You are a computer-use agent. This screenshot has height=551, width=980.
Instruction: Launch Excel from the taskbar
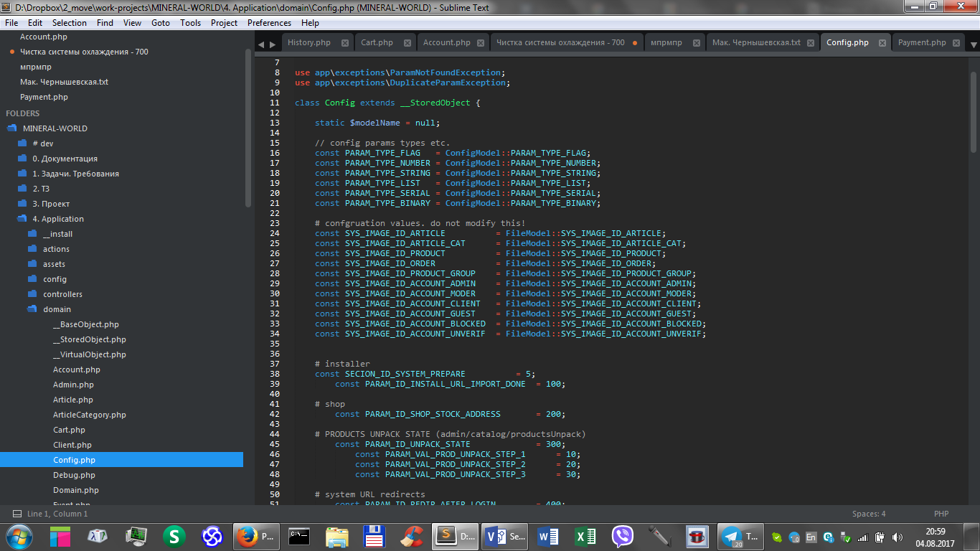585,536
